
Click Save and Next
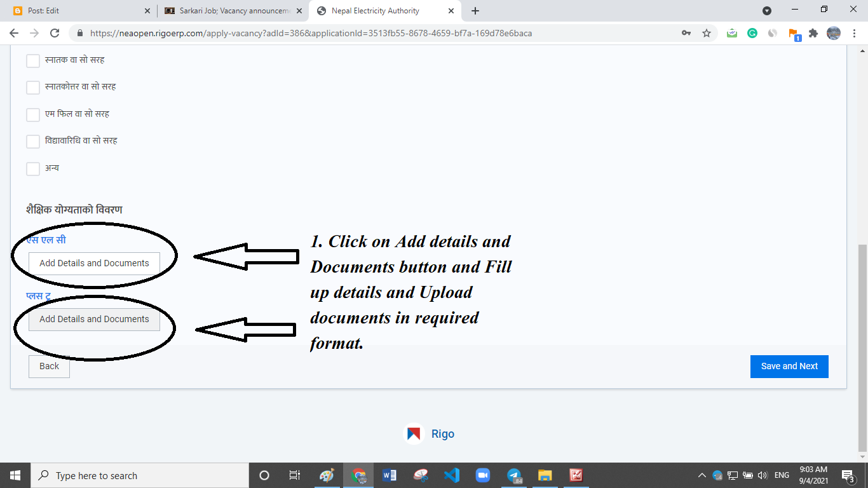coord(789,366)
